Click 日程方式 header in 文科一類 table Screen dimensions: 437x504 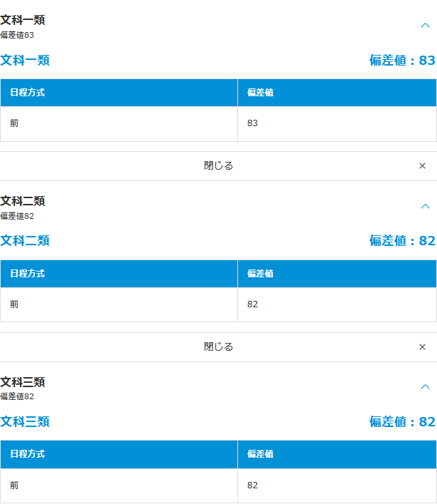[x=27, y=93]
